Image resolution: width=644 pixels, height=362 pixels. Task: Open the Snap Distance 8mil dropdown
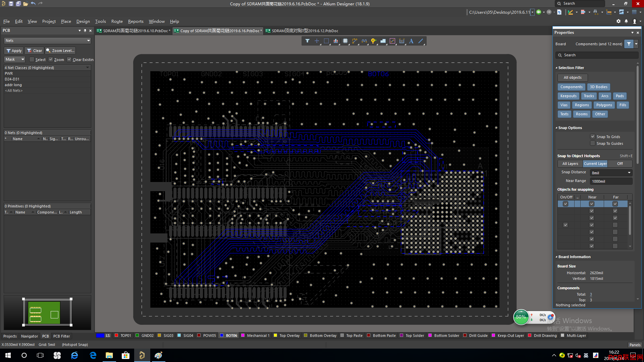pyautogui.click(x=611, y=173)
